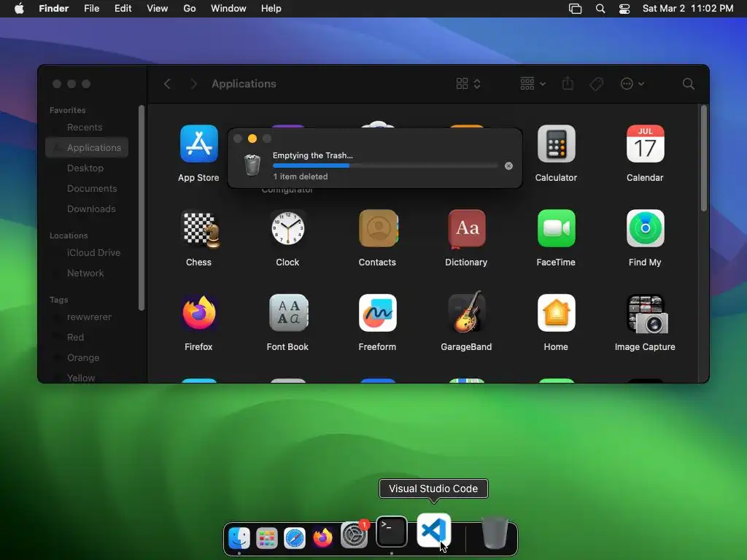Click the Finder toolbar search icon
The height and width of the screenshot is (560, 747).
tap(688, 84)
